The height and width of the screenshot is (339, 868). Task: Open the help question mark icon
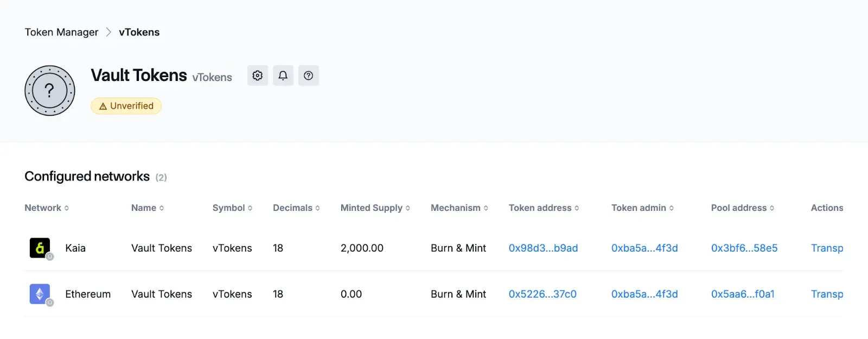[x=308, y=76]
